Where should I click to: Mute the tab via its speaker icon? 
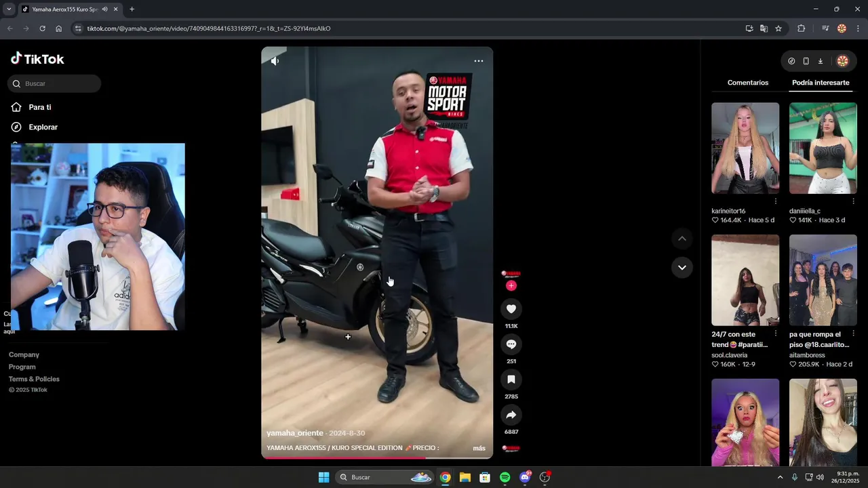(104, 9)
